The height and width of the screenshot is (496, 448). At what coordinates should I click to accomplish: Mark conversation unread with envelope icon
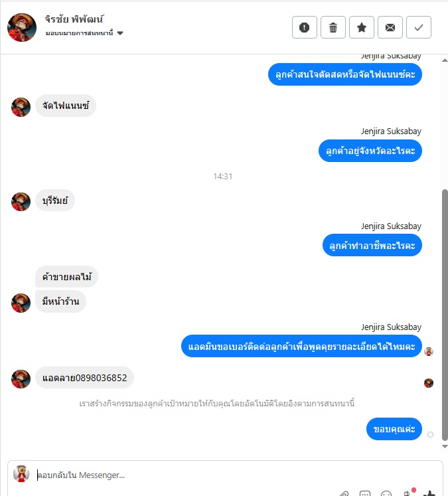pos(390,27)
